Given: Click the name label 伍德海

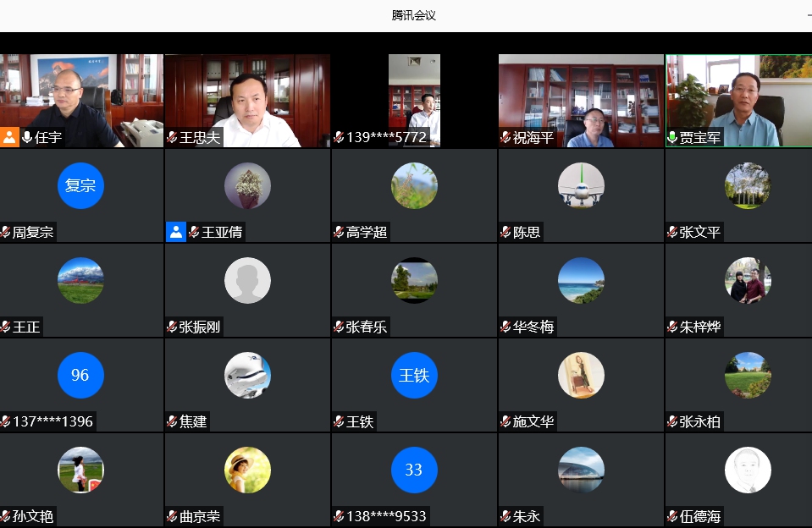Looking at the screenshot, I should click(699, 516).
